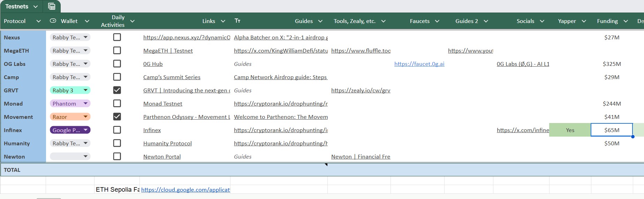
Task: Open the Daily Activities column menu arrow
Action: coord(132,21)
